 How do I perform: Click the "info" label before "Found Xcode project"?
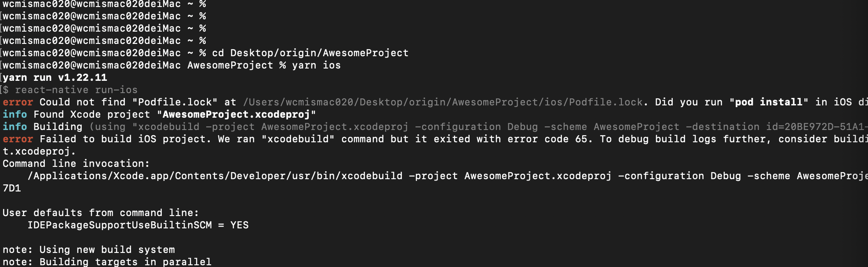pos(15,115)
